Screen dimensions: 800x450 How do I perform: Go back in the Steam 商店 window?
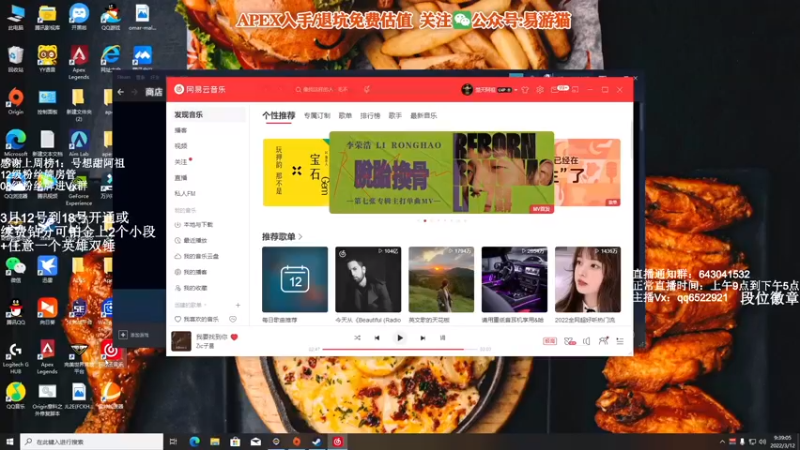(121, 92)
